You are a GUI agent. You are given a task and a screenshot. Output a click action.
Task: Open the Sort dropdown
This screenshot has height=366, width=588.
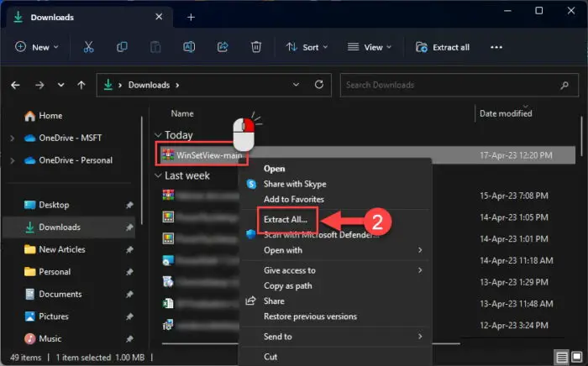tap(307, 47)
